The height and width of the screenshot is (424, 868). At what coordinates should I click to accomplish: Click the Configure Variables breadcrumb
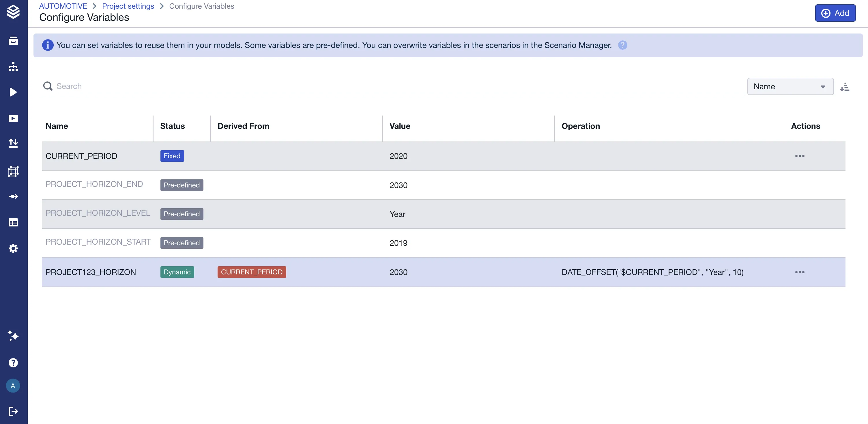[x=201, y=6]
